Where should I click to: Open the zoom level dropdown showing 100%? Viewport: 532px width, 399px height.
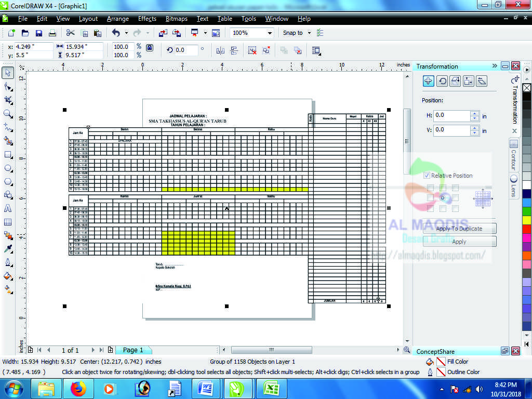coord(270,33)
